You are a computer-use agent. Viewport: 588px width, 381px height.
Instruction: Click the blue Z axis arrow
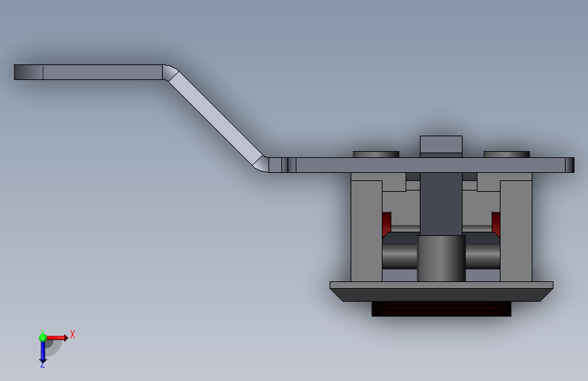click(43, 353)
